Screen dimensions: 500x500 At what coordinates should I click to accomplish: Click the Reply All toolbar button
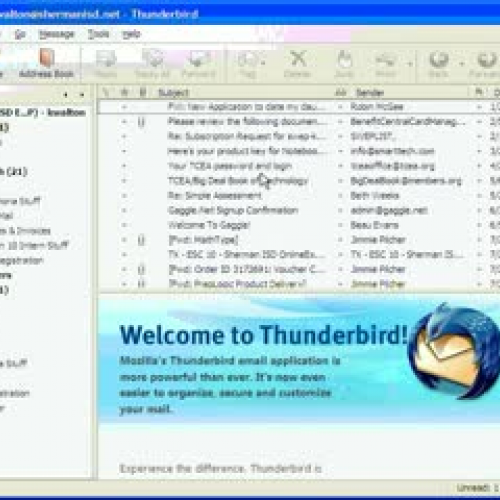pos(153,63)
